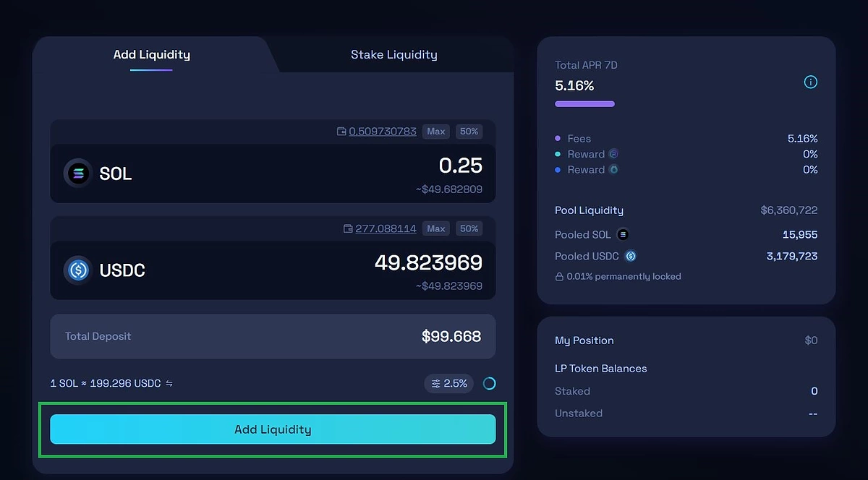Click the SOL token logo icon

click(x=78, y=173)
